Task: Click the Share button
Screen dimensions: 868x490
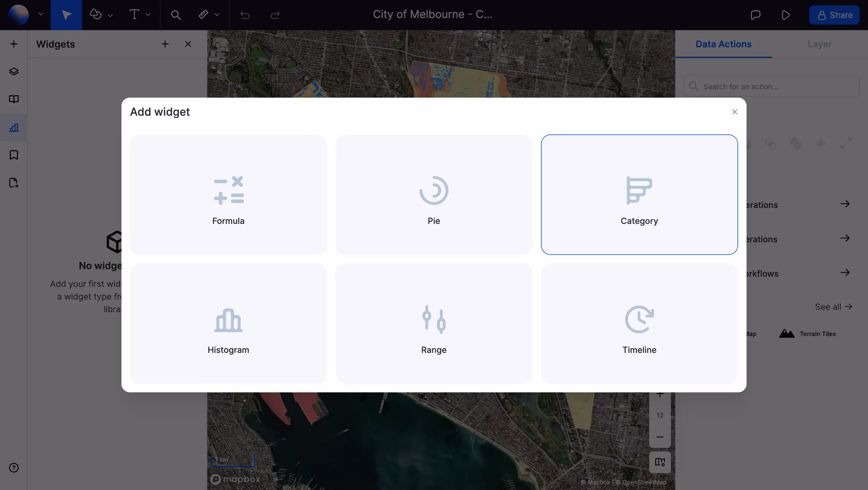Action: pyautogui.click(x=834, y=15)
